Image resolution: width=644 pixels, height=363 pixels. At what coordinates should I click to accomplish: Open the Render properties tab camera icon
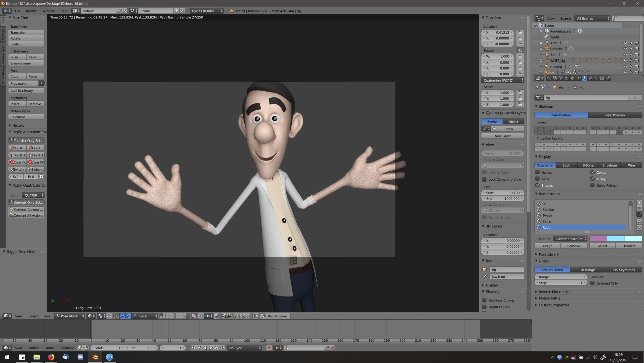[549, 78]
